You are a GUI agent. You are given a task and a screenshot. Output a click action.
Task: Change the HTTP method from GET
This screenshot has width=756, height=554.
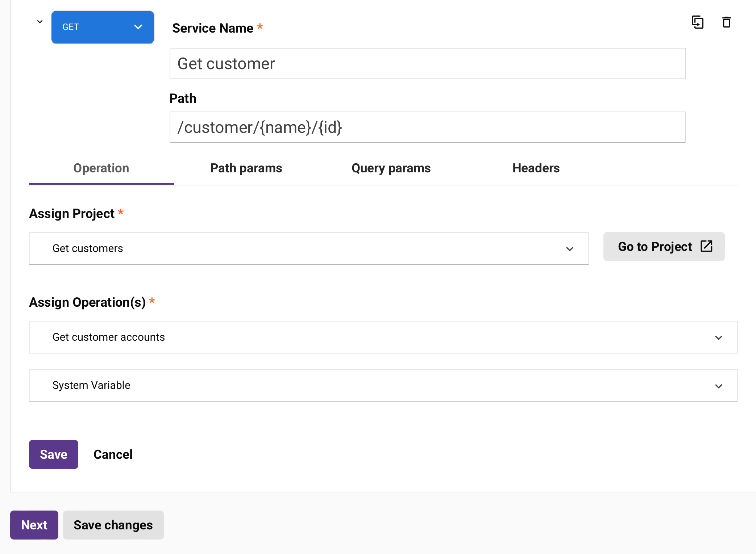pyautogui.click(x=103, y=27)
